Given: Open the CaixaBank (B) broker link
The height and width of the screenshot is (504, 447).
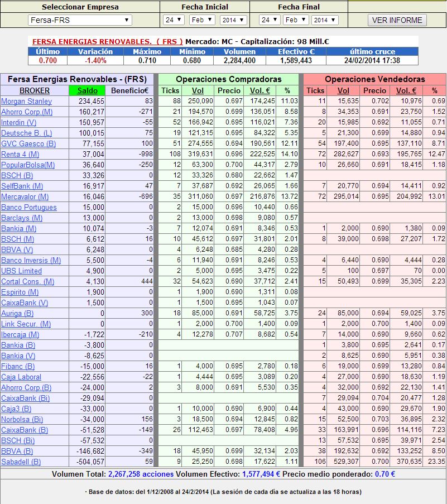Looking at the screenshot, I should point(25,430).
